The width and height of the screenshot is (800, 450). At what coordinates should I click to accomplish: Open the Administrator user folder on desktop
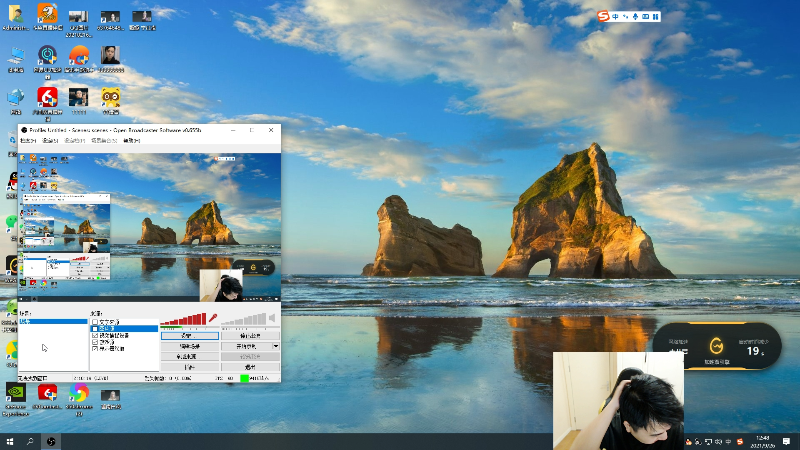(16, 17)
